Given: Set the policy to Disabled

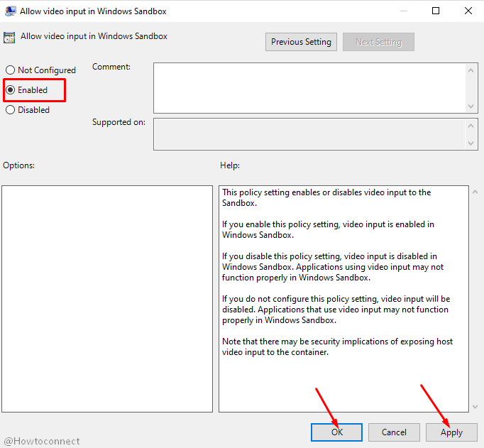Looking at the screenshot, I should click(x=10, y=110).
